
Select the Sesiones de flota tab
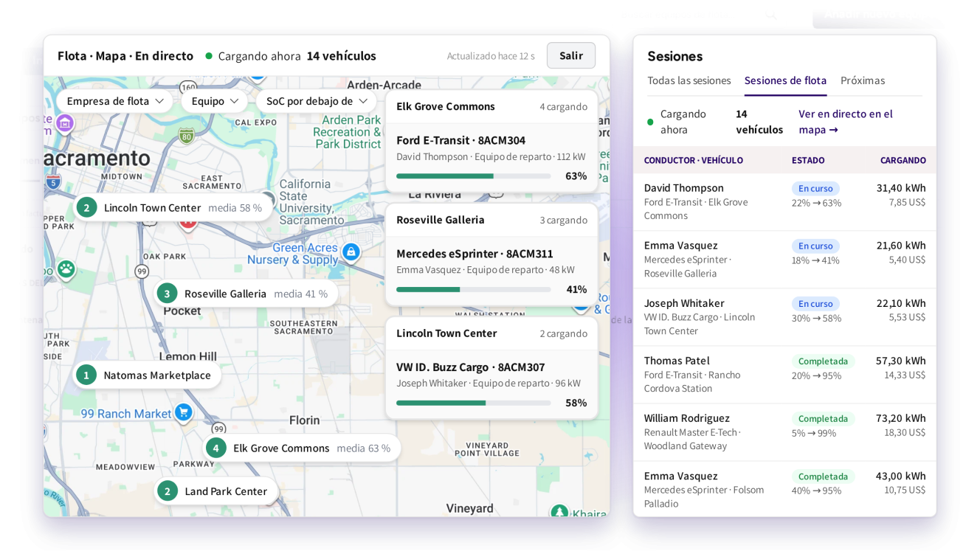[x=785, y=80]
